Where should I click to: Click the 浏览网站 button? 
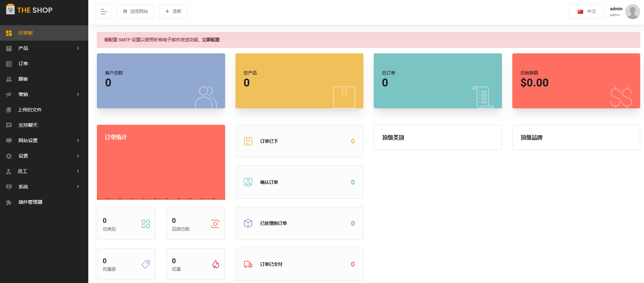pos(135,12)
